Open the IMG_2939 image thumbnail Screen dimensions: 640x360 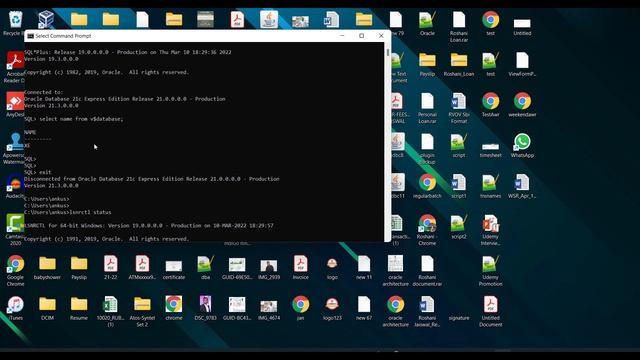[x=269, y=269]
